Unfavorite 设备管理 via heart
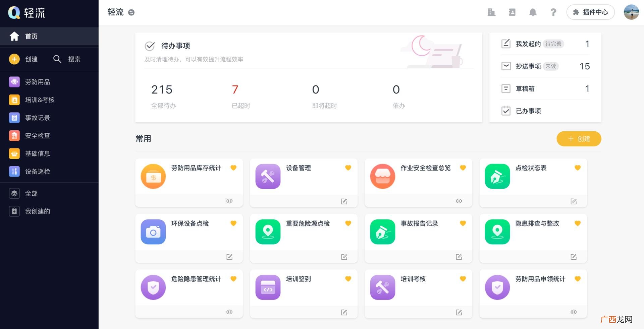The image size is (644, 329). pos(348,168)
